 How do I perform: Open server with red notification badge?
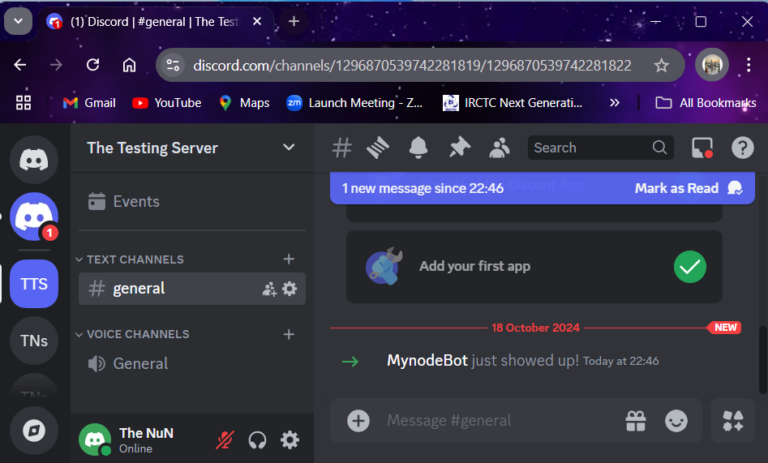coord(34,217)
